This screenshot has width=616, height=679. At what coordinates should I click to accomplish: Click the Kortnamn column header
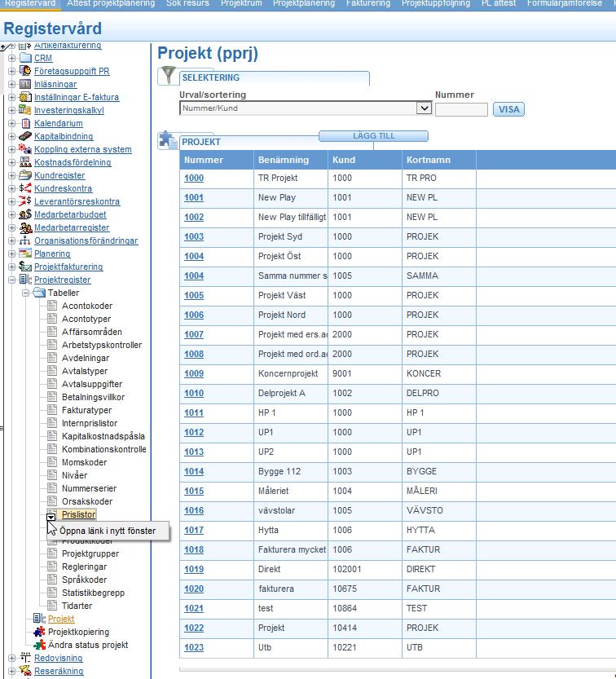428,160
